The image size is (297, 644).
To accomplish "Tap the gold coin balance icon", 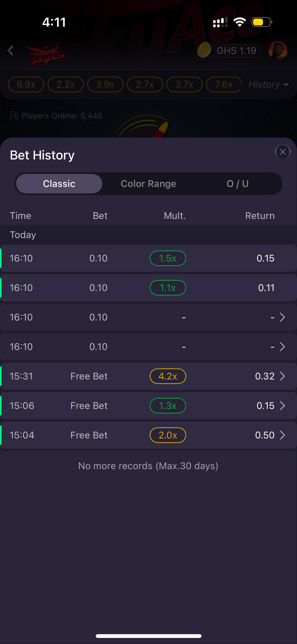I will pos(204,50).
